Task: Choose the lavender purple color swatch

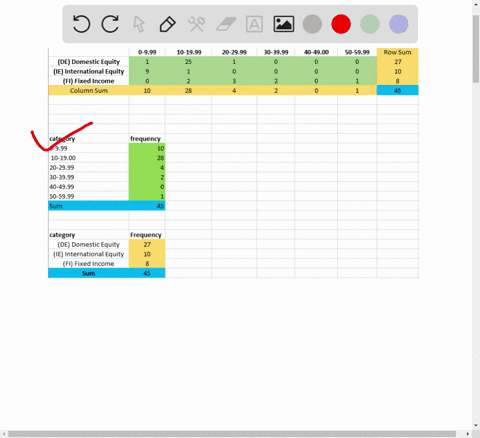Action: 399,24
